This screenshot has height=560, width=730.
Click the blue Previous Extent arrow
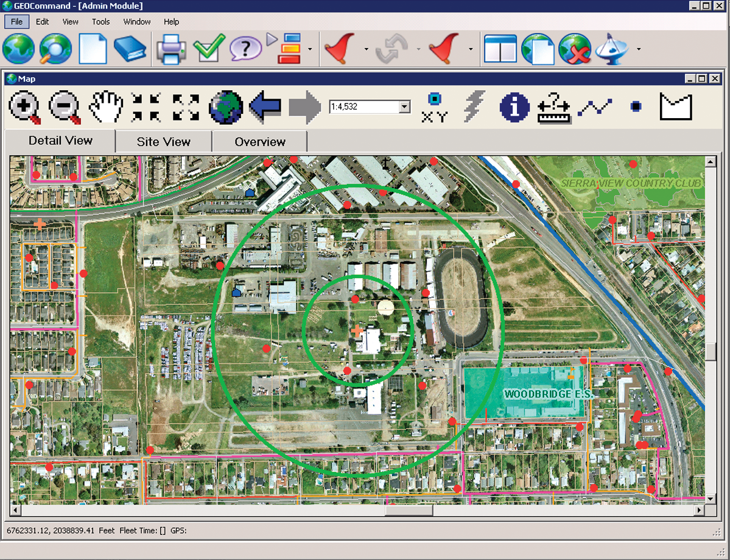click(265, 108)
